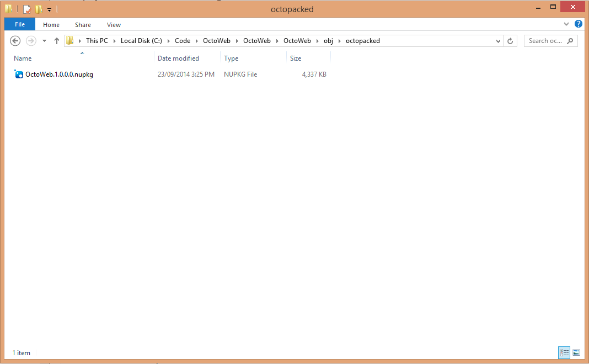Open the Share ribbon tab
The height and width of the screenshot is (364, 589).
tap(83, 24)
